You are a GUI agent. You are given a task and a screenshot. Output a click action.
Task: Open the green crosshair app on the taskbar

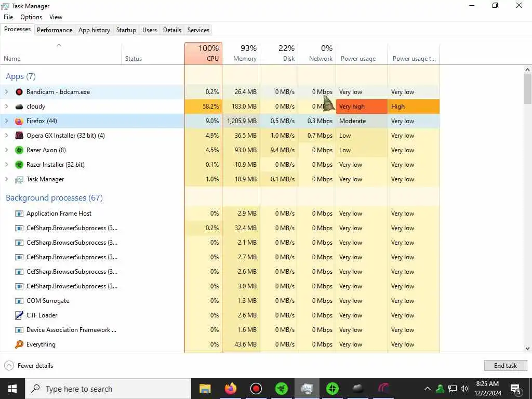tap(332, 389)
